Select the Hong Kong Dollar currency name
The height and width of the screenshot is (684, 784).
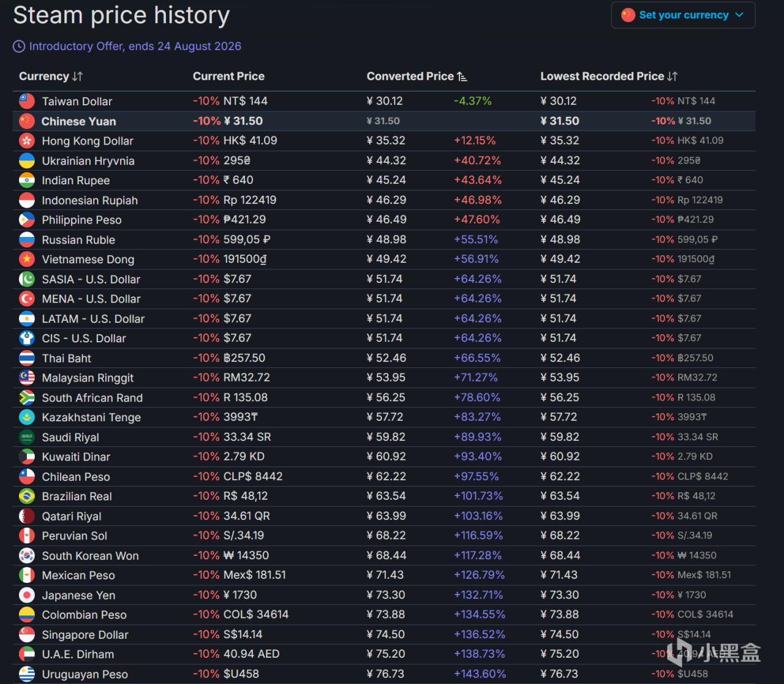tap(88, 141)
